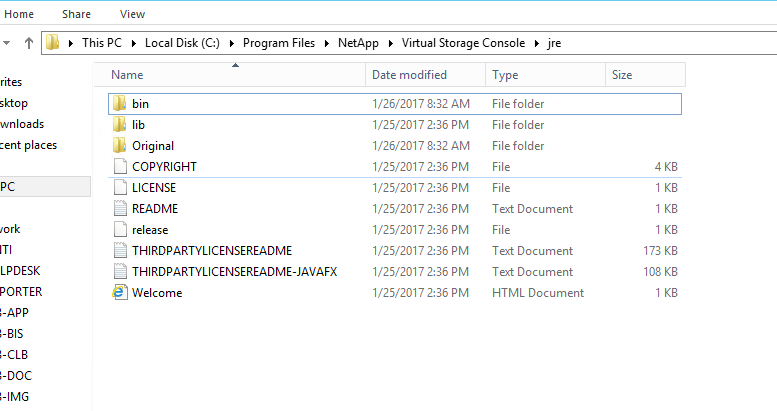The image size is (777, 411).
Task: Click the up arrow navigation button
Action: coord(28,43)
